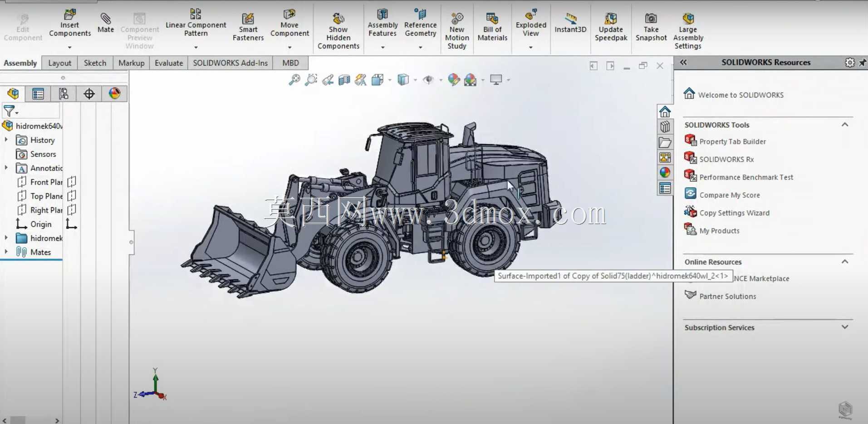Open Display Style icon
This screenshot has height=424, width=868.
click(403, 80)
